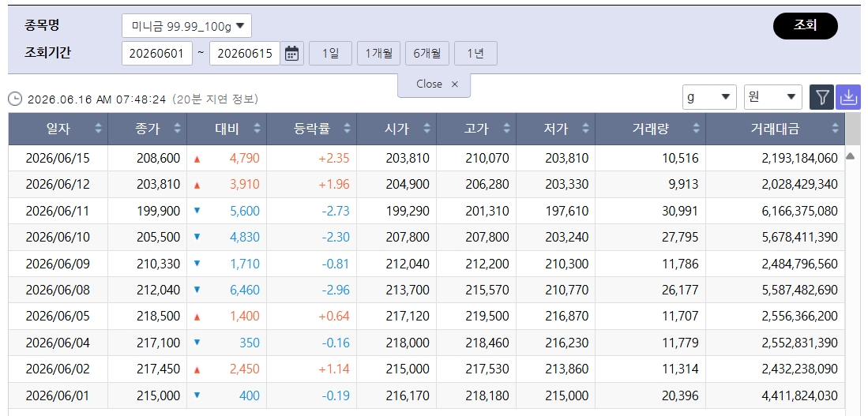Select the 1일 period option
The height and width of the screenshot is (416, 868).
(330, 54)
